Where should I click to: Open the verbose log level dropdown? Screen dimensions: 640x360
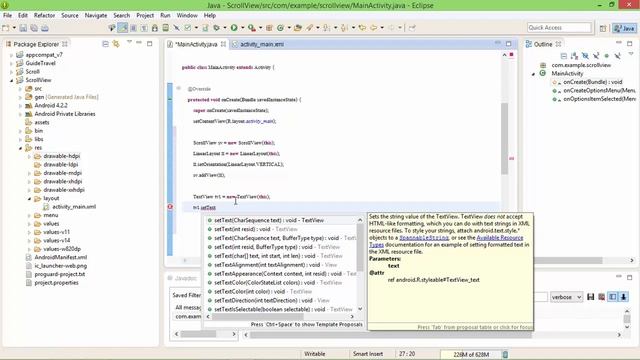point(567,297)
